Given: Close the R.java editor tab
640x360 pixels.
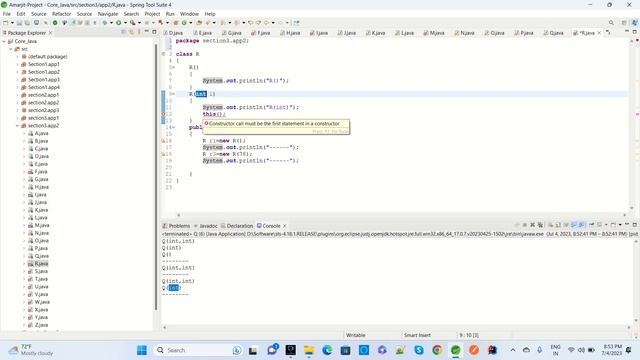Looking at the screenshot, I should point(599,33).
